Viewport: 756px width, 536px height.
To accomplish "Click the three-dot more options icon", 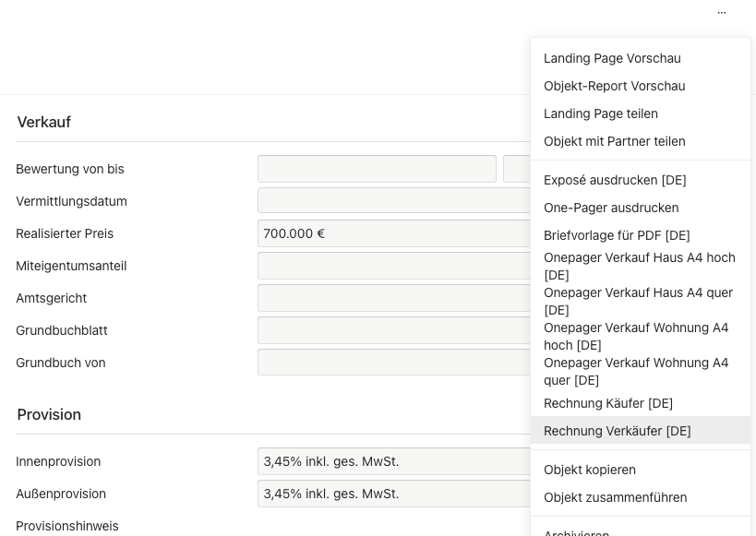I will 721,13.
